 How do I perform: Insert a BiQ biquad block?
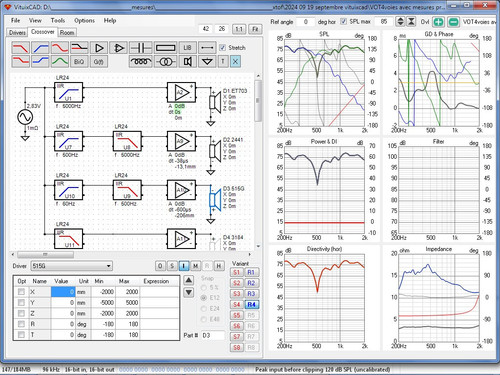point(79,61)
